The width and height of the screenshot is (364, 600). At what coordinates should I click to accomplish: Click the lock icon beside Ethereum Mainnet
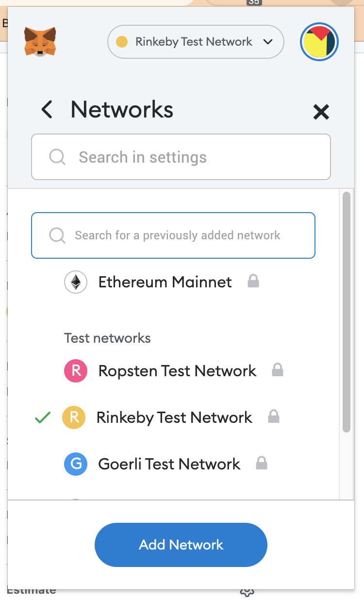click(253, 281)
